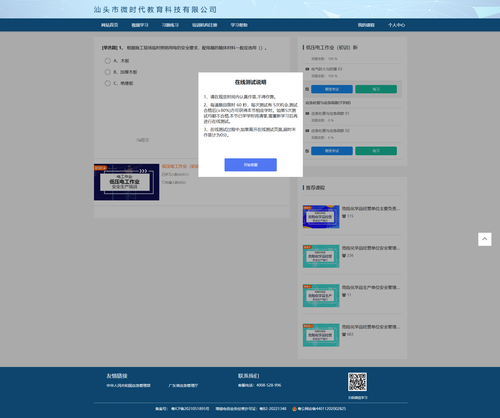Open the Guangdong emergency management department footer link

[183, 385]
